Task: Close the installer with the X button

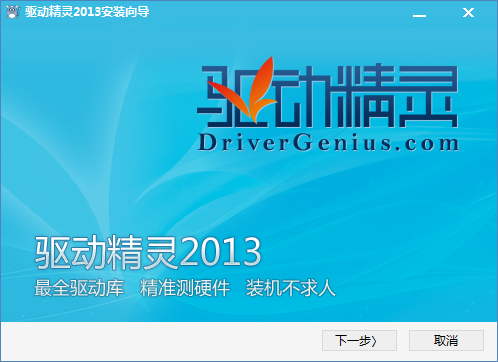Action: [x=468, y=13]
